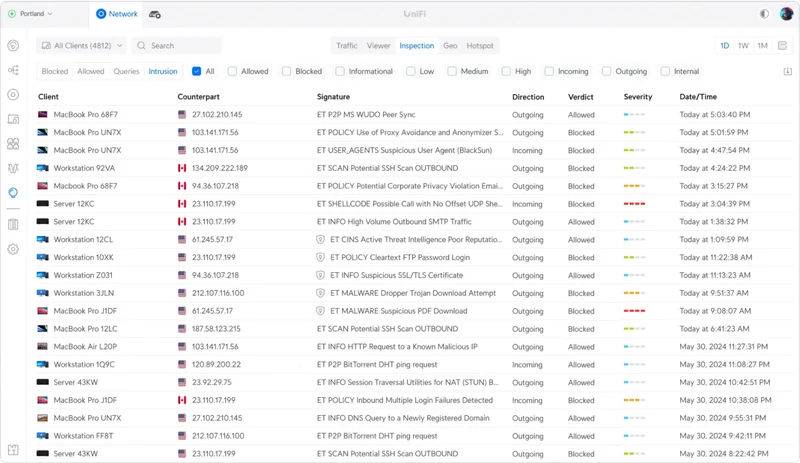
Task: Click shield icon on Suspicious PDF Download row
Action: coord(320,311)
